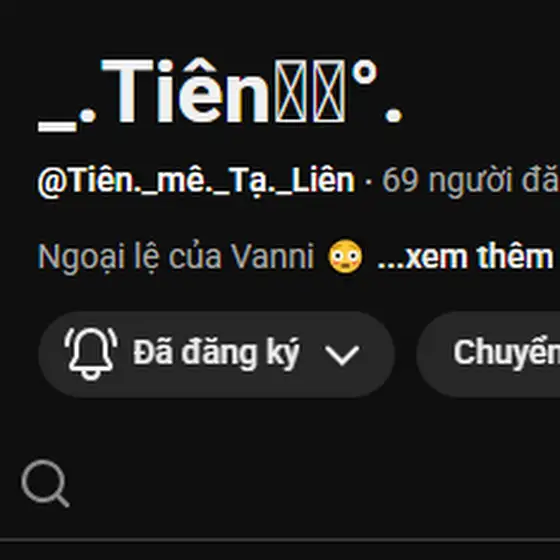The image size is (560, 560).
Task: Expand description with …xem thêm
Action: click(465, 257)
